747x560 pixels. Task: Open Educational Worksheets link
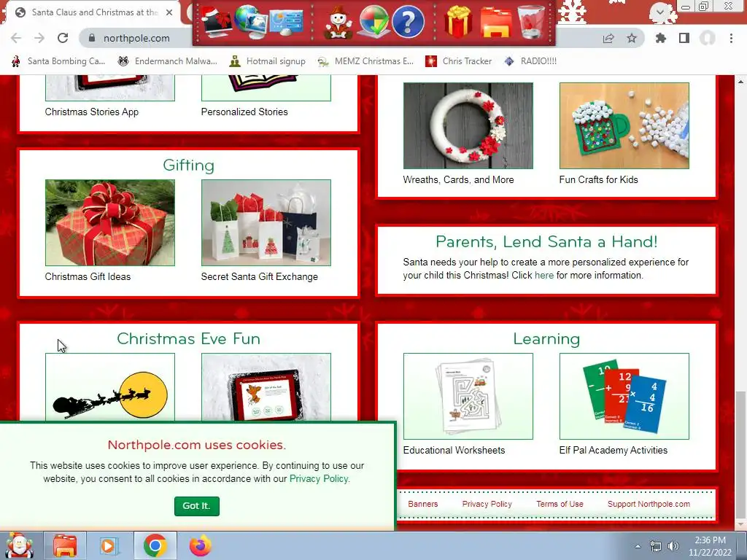(454, 450)
